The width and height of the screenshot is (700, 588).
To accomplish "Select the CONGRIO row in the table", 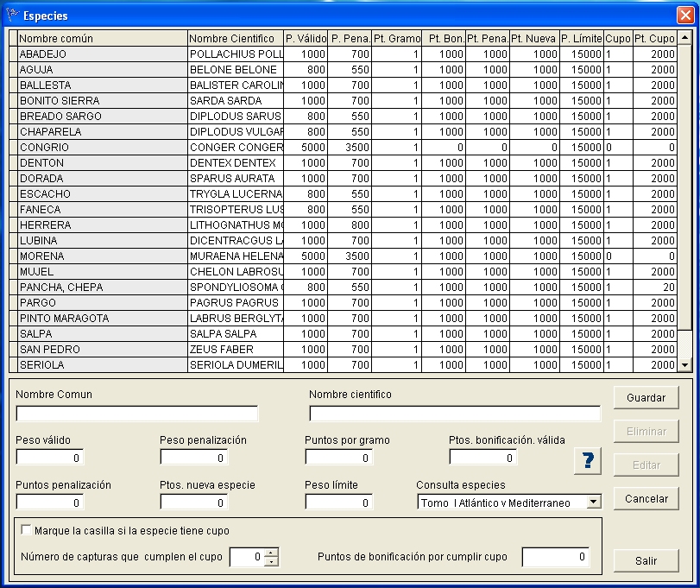I will 102,148.
